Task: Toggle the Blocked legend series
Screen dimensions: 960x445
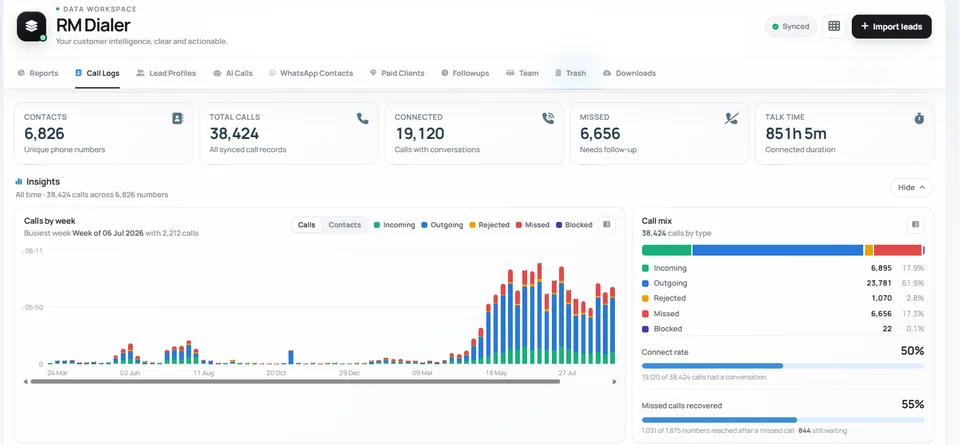Action: [574, 225]
